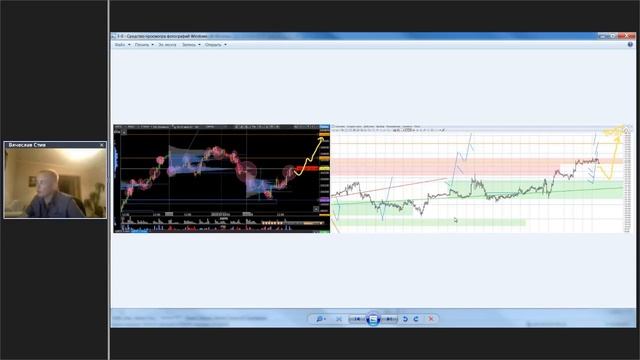
Task: Close the Вячеслав webcam panel
Action: 102,145
